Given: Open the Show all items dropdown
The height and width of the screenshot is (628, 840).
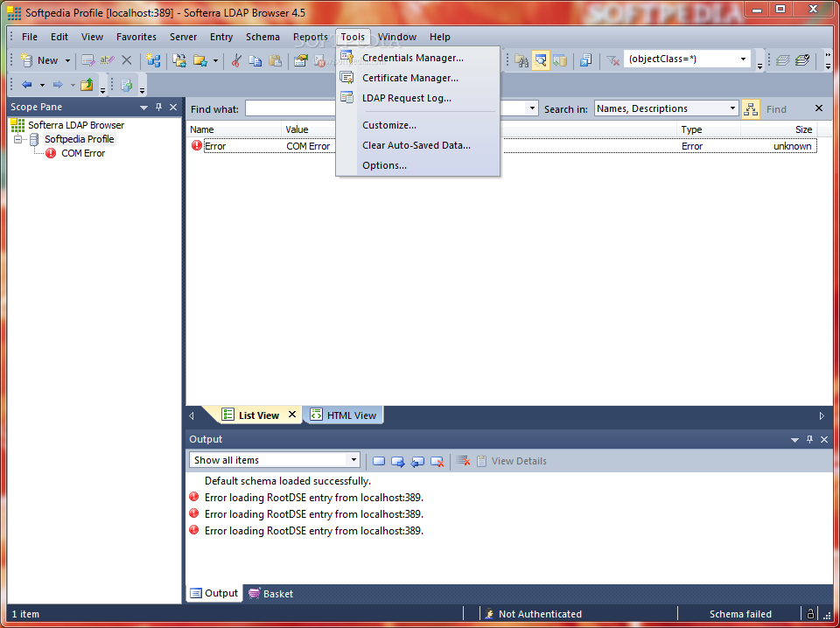Looking at the screenshot, I should click(353, 460).
